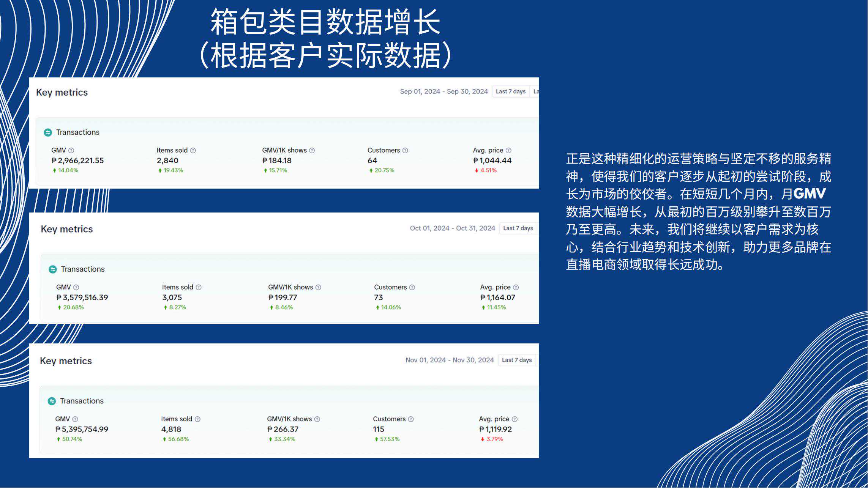Click Items sold value 3,075

[x=172, y=298]
